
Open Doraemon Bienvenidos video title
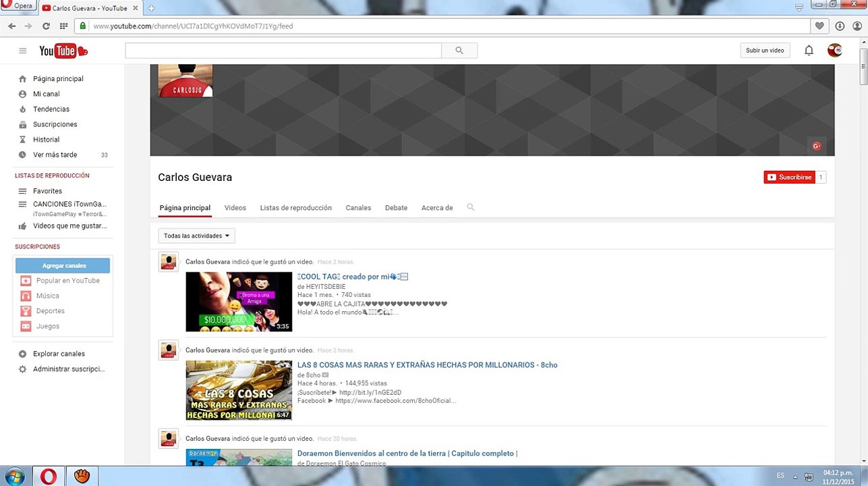pos(407,454)
